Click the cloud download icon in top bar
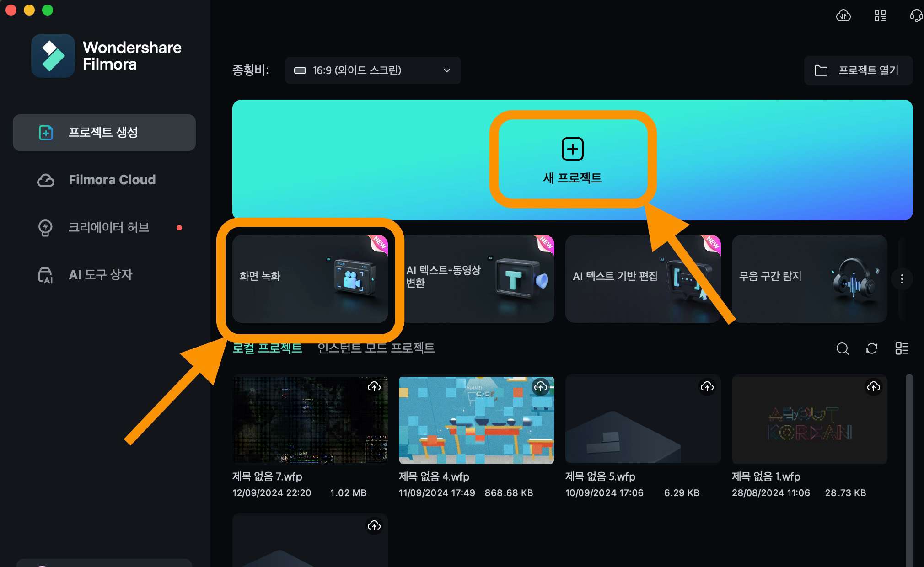The image size is (924, 567). 843,16
